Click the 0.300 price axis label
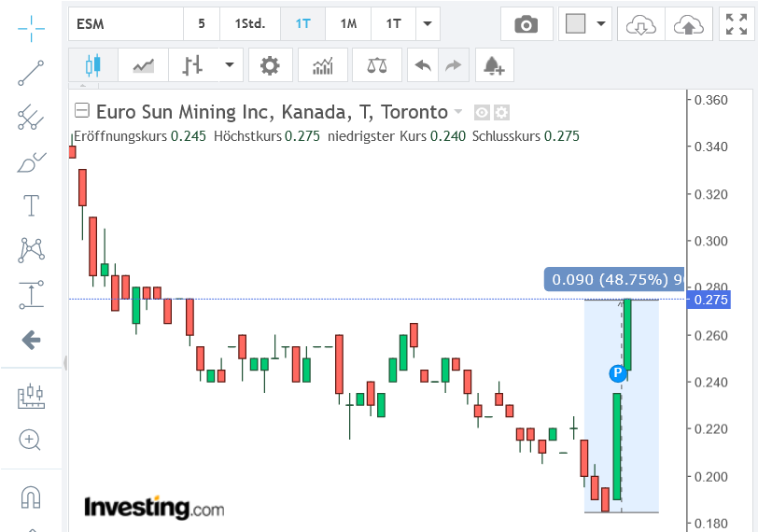 tap(710, 241)
